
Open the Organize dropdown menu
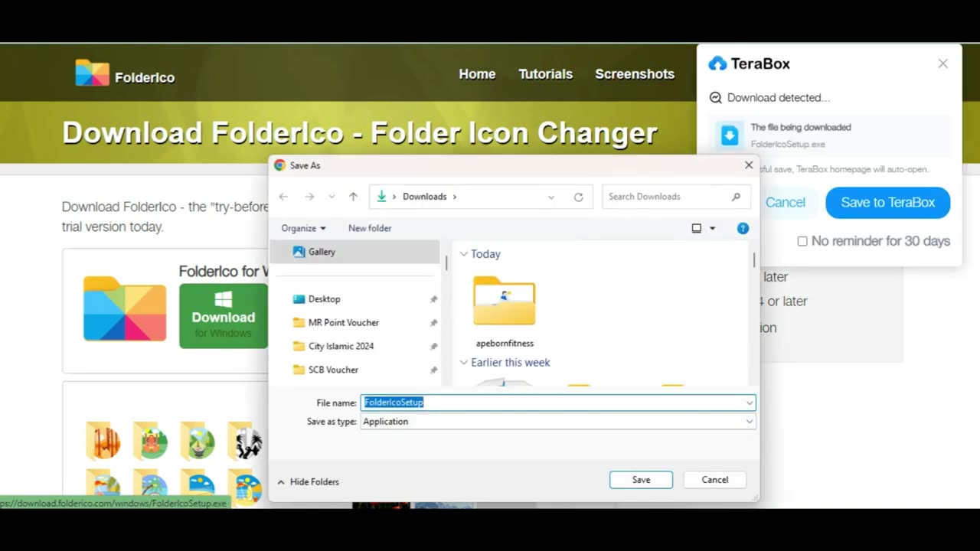click(x=303, y=228)
